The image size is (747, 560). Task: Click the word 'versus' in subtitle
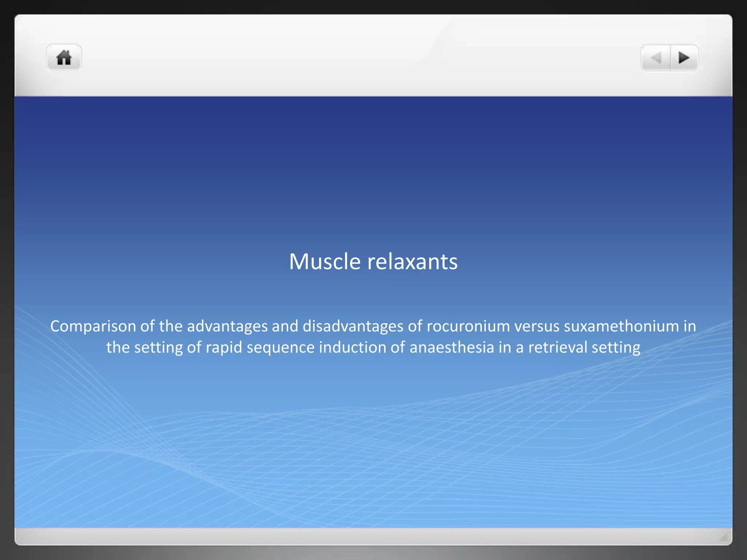click(x=537, y=326)
